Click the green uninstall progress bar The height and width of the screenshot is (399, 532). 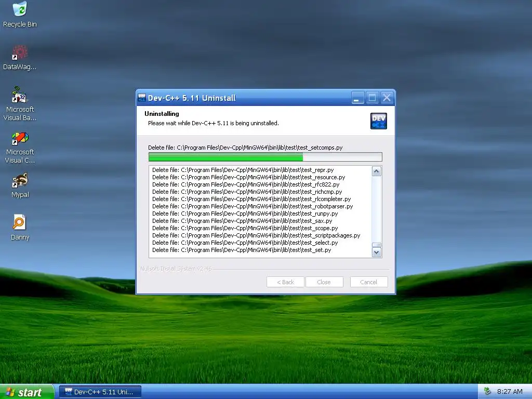pyautogui.click(x=265, y=157)
